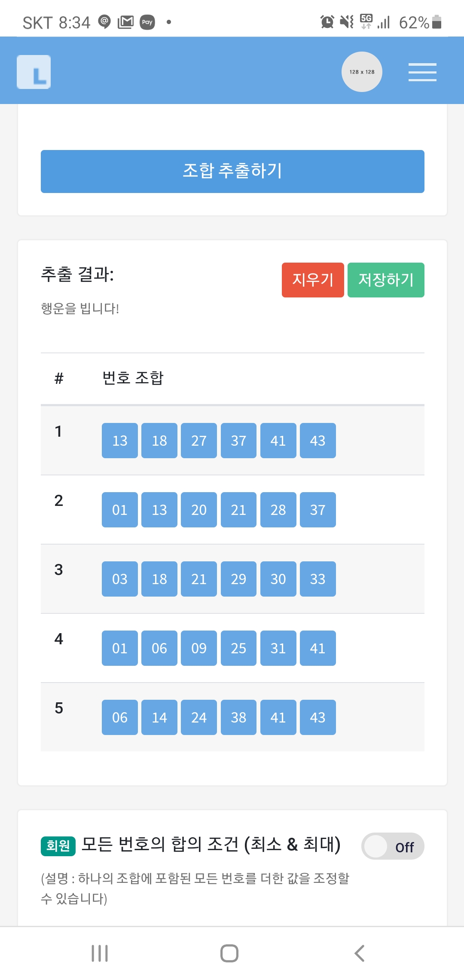Select number 27 in combination row 1
Viewport: 464px width, 980px height.
point(199,441)
